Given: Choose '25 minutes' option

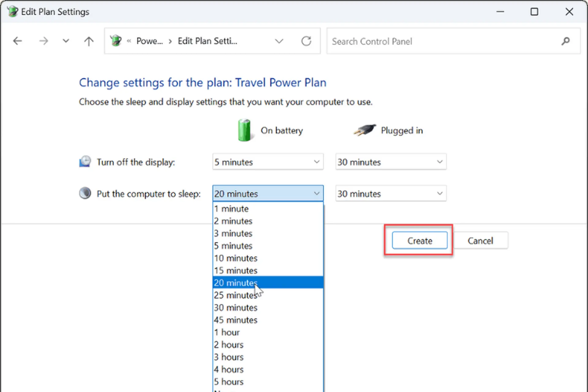Looking at the screenshot, I should [x=268, y=295].
